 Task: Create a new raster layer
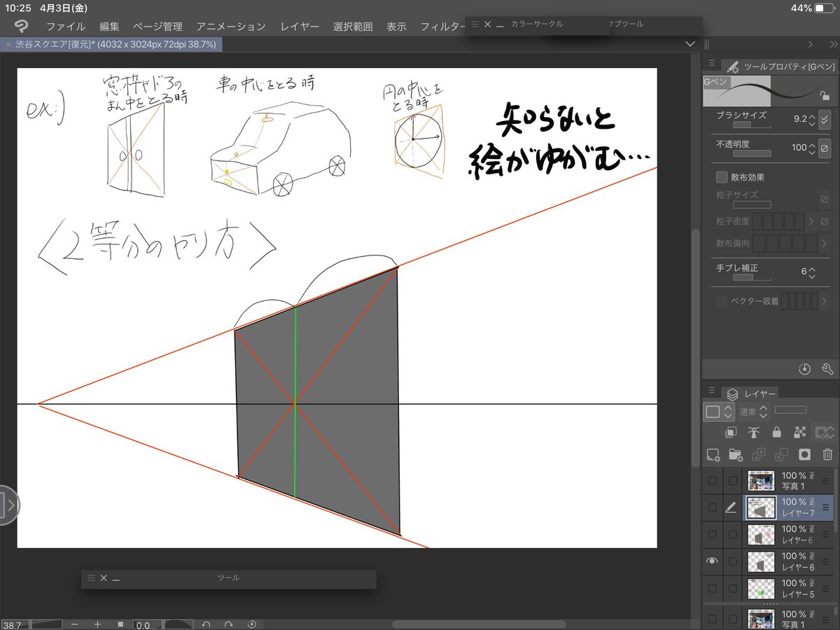coord(713,454)
